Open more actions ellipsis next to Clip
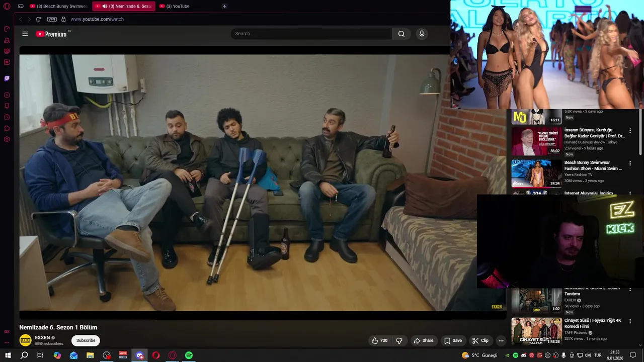 [x=501, y=340]
